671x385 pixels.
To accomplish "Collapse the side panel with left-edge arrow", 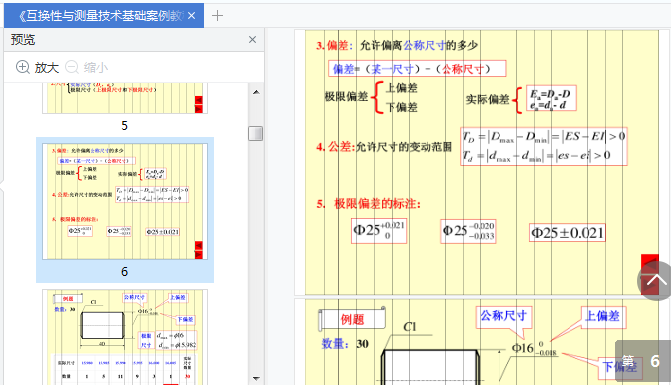I will point(2,187).
